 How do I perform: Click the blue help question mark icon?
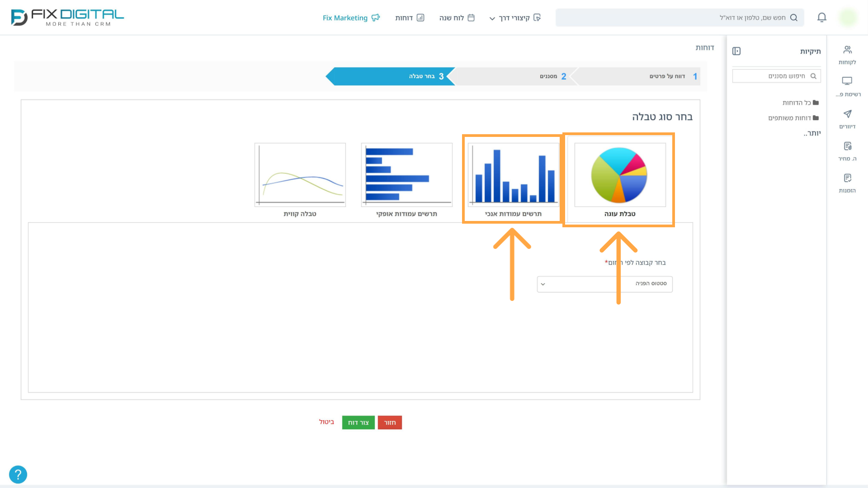tap(18, 474)
